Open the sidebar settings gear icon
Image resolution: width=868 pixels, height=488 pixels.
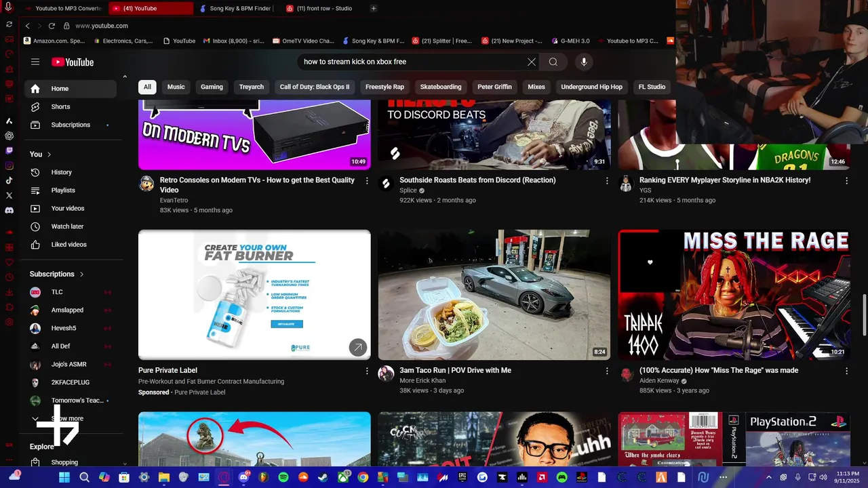[x=9, y=322]
